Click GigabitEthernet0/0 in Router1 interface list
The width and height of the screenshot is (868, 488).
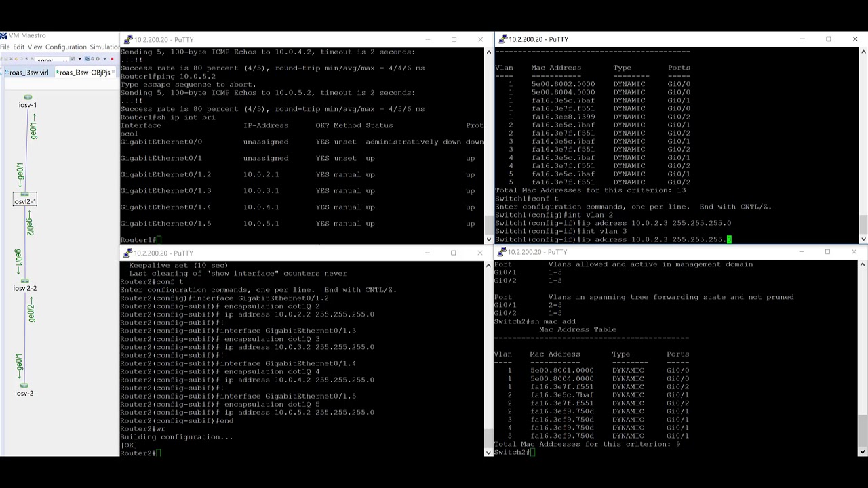pyautogui.click(x=161, y=142)
